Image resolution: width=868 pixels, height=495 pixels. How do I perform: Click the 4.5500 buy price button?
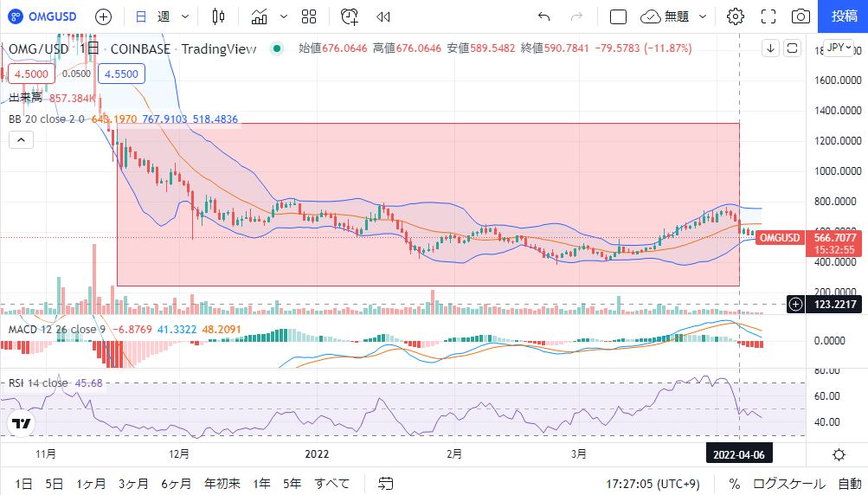(x=118, y=74)
